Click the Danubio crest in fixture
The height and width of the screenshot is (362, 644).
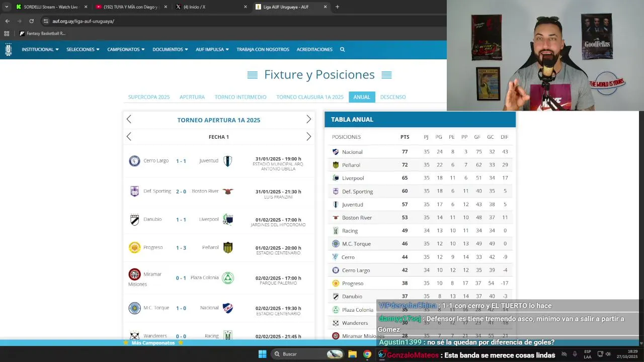coord(134,220)
